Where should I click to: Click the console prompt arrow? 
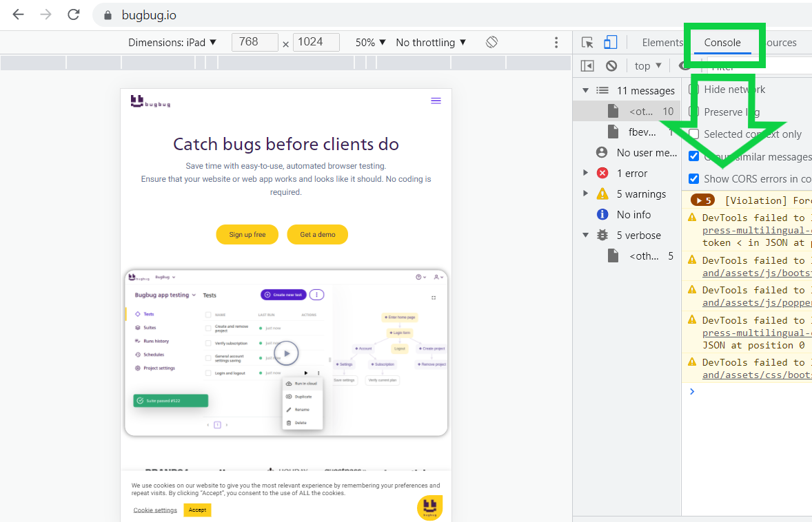coord(692,392)
